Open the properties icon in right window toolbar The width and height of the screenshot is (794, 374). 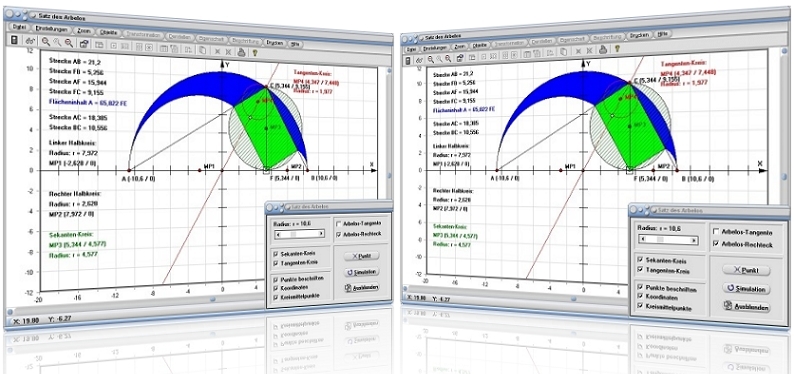point(460,58)
